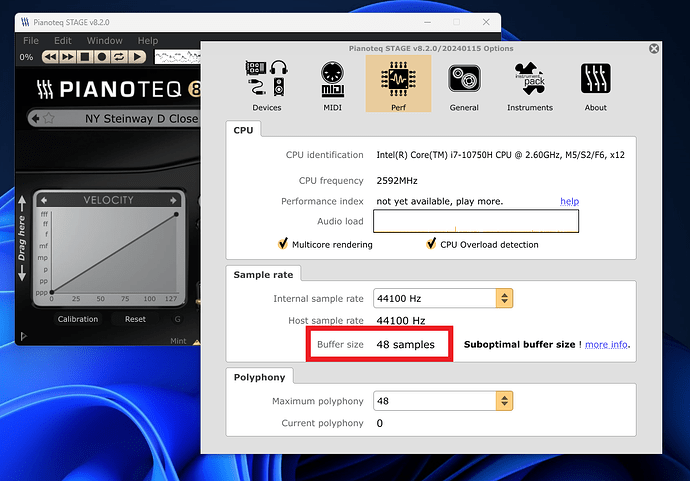690x481 pixels.
Task: Click the MIDI waveform display in toolbar
Action: [178, 57]
